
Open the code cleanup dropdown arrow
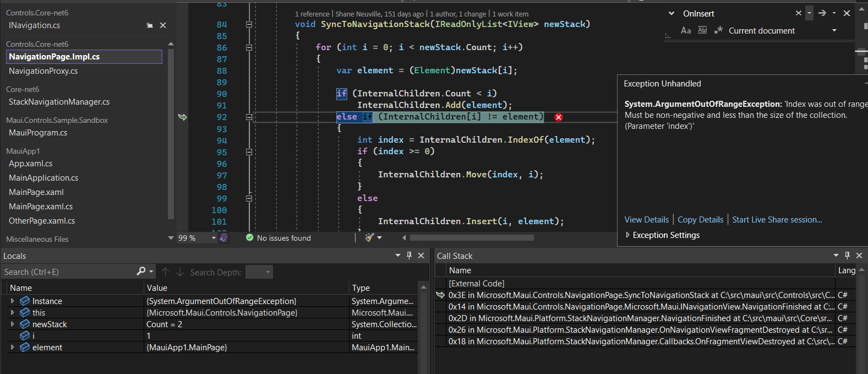pos(379,238)
